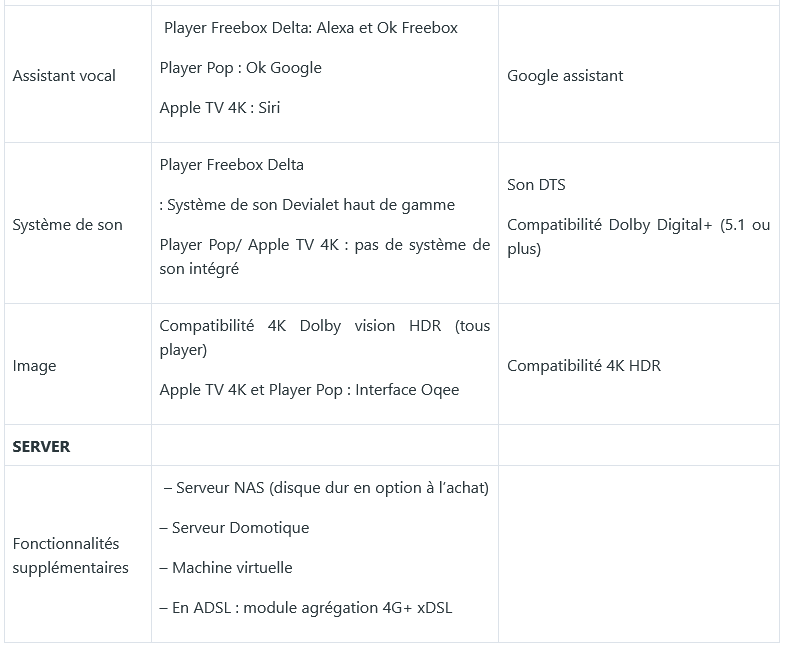Click the 'Compatibilité 4K HDR' cell
This screenshot has height=653, width=785.
583,366
